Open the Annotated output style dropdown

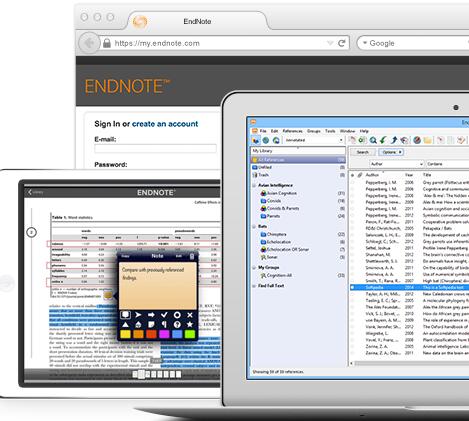pos(341,140)
